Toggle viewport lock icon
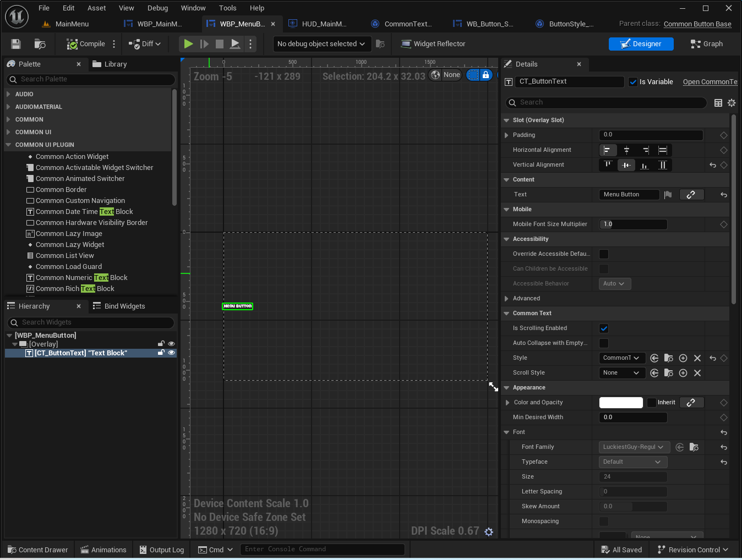This screenshot has width=742, height=560. tap(485, 75)
